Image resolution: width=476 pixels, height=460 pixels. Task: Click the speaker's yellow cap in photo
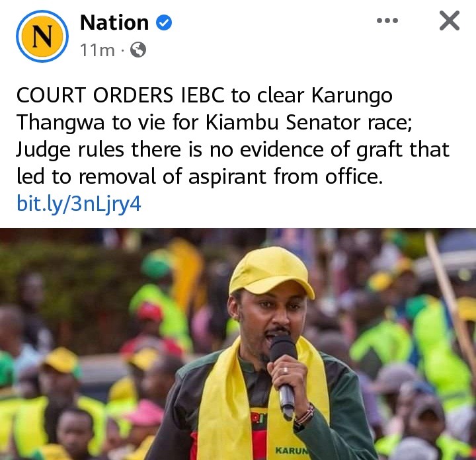point(271,272)
